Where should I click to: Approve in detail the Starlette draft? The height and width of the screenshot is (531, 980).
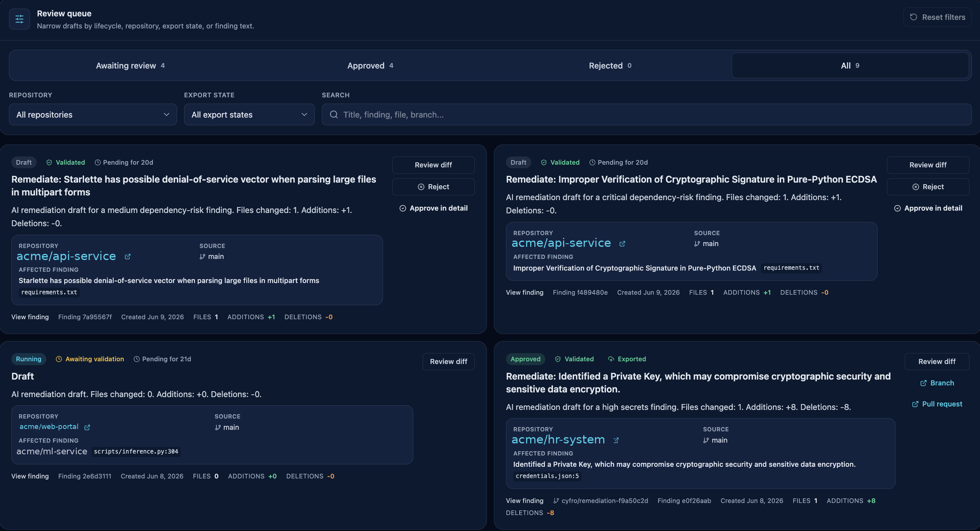(x=433, y=208)
